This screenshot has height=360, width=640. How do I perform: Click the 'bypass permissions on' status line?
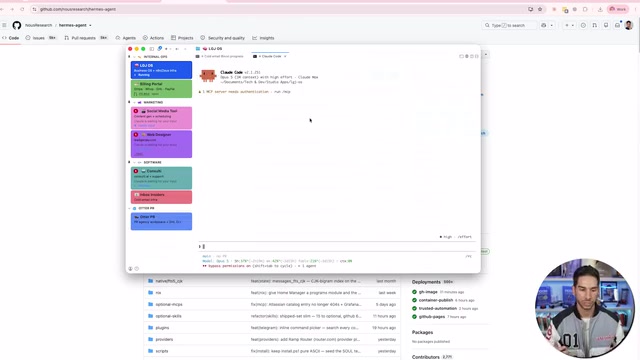(x=259, y=266)
